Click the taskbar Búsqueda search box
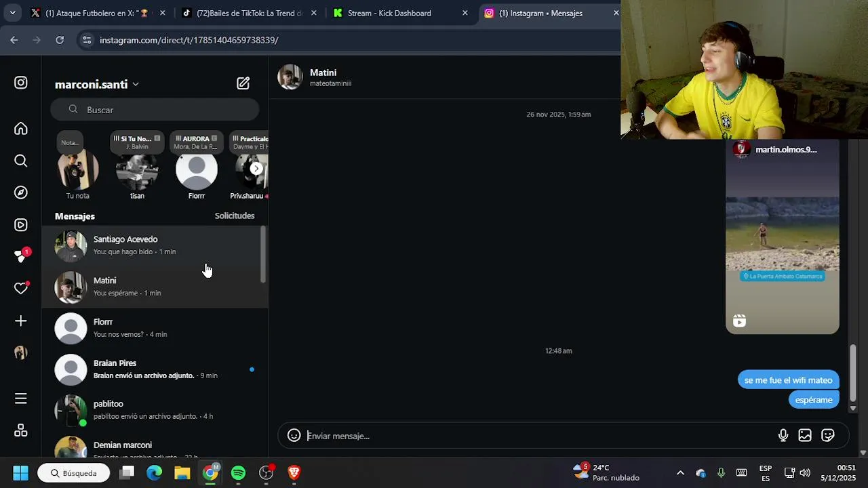Image resolution: width=868 pixels, height=488 pixels. [74, 472]
